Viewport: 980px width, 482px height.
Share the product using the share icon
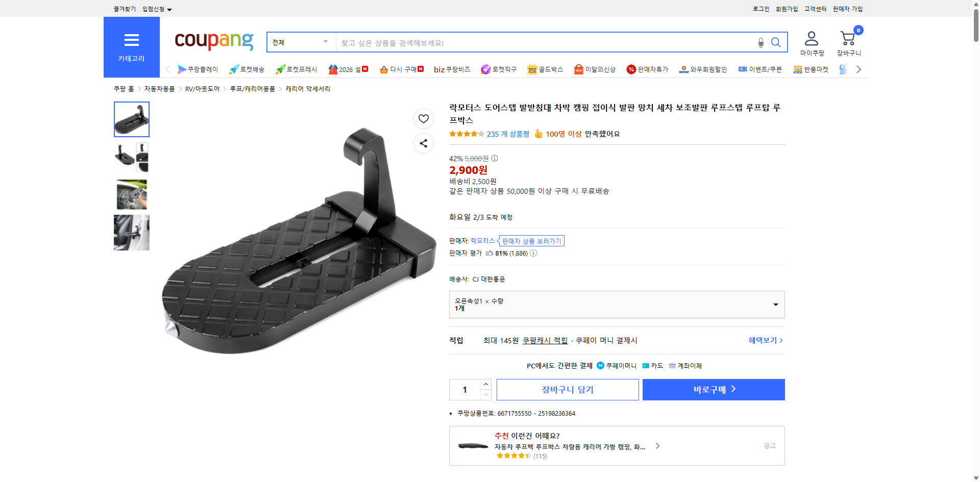coord(423,143)
